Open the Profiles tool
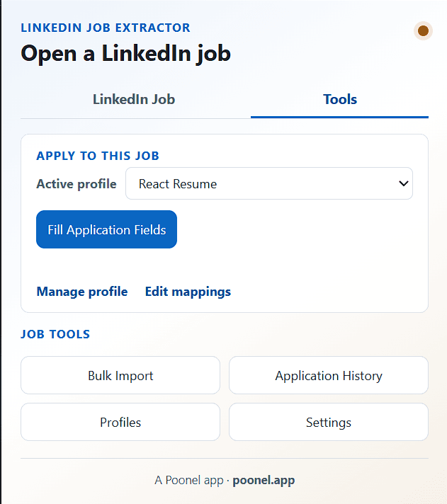The width and height of the screenshot is (447, 504). coord(120,422)
